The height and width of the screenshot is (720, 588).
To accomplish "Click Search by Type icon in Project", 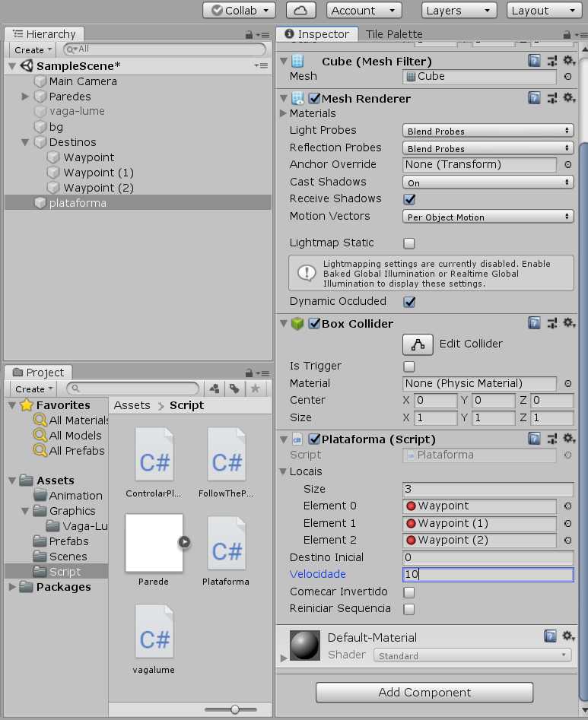I will point(214,389).
